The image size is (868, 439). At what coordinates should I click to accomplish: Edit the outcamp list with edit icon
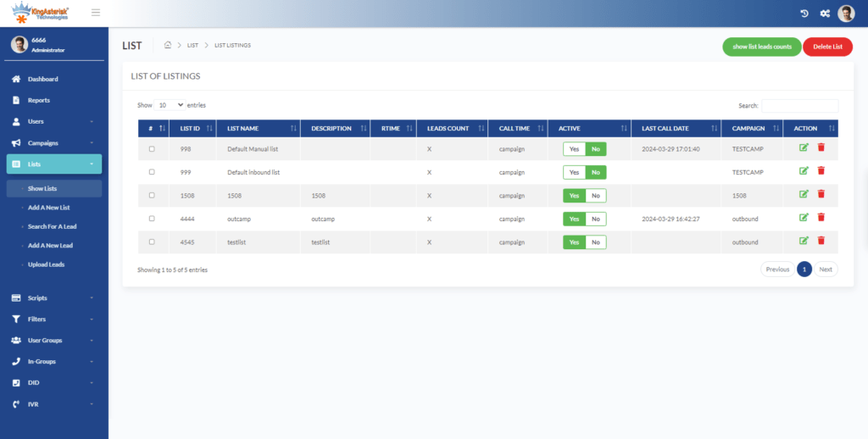[804, 218]
